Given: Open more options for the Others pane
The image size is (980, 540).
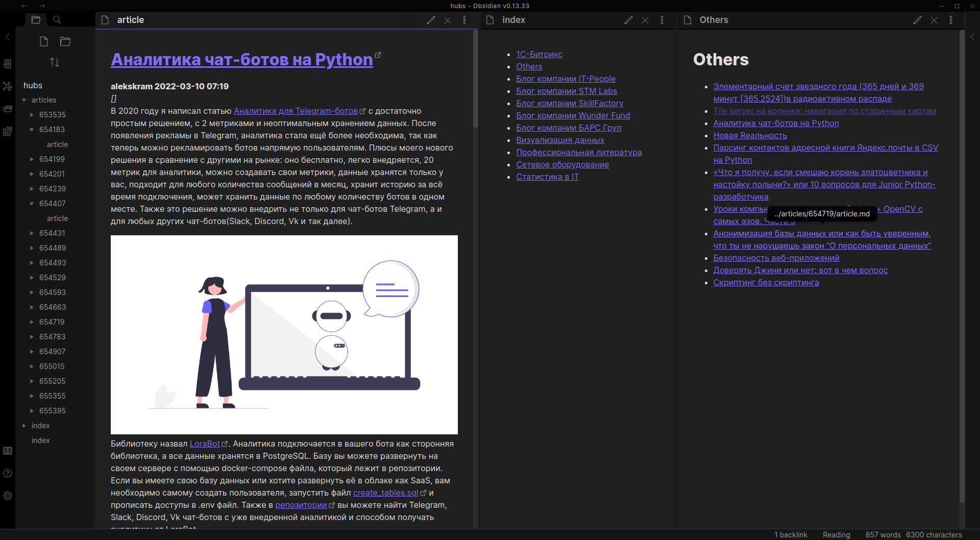Looking at the screenshot, I should 951,20.
